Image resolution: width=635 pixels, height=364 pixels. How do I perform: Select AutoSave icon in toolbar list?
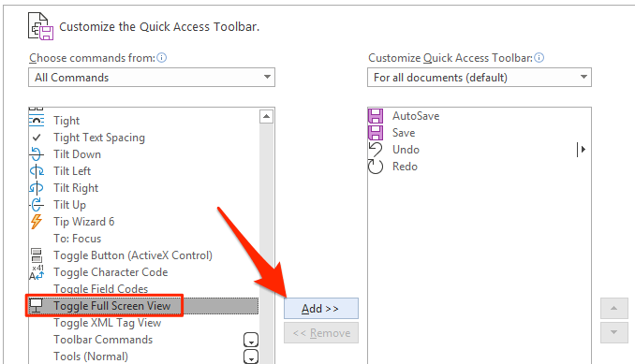click(x=376, y=116)
